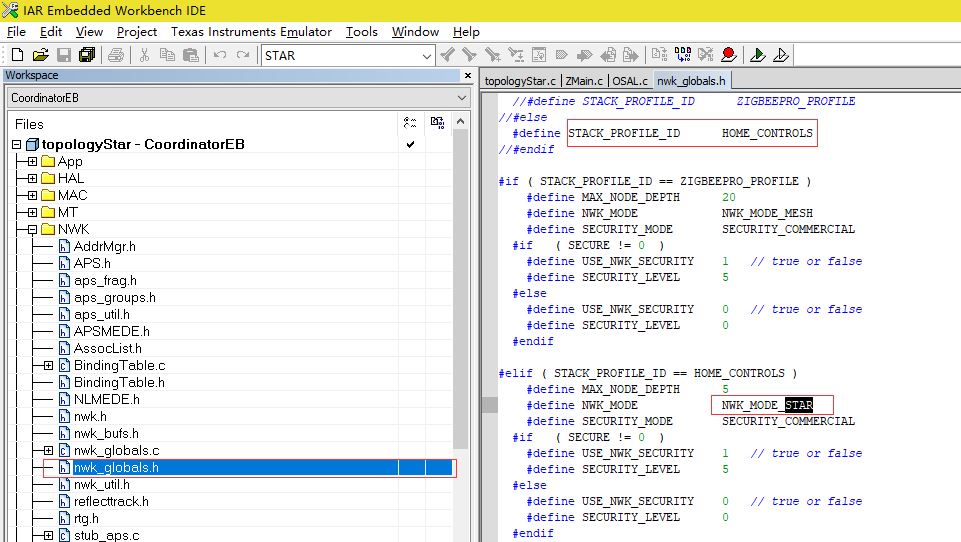
Task: Close the Workspace panel
Action: 467,75
